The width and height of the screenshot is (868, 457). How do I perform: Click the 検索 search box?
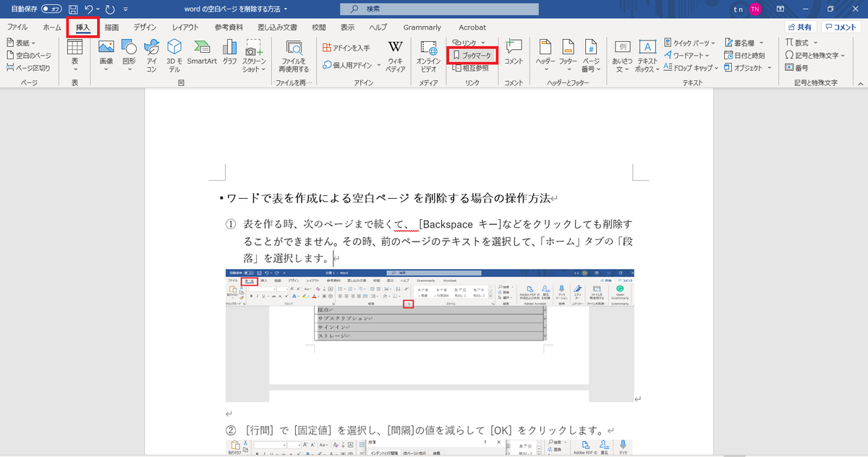coord(439,9)
